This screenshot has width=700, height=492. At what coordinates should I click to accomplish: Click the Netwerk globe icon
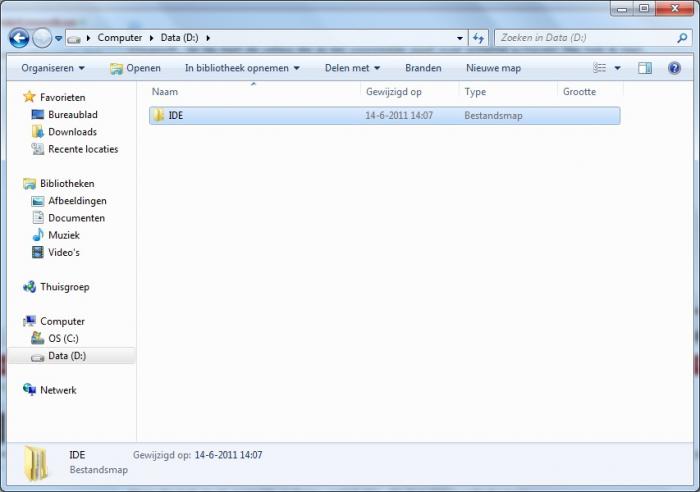[29, 389]
